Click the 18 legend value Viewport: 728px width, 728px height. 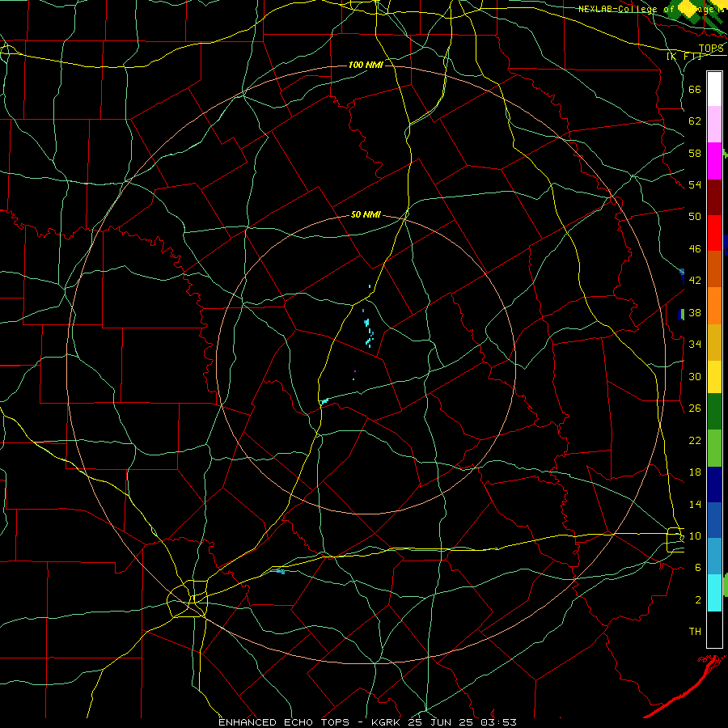pyautogui.click(x=695, y=472)
